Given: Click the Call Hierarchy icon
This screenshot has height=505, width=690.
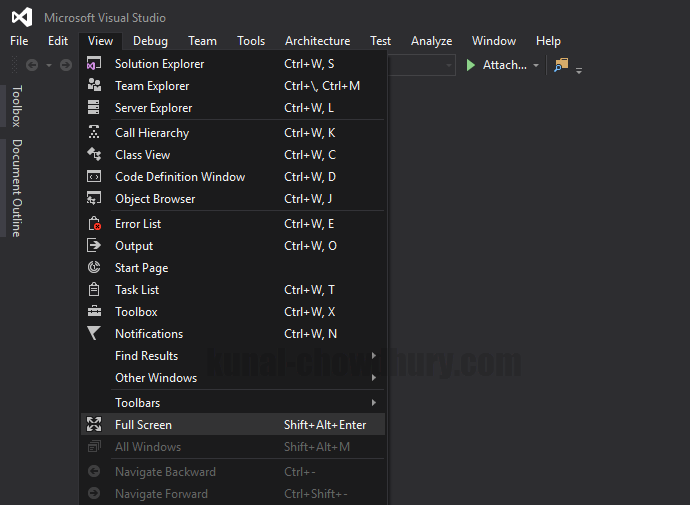Looking at the screenshot, I should 94,132.
